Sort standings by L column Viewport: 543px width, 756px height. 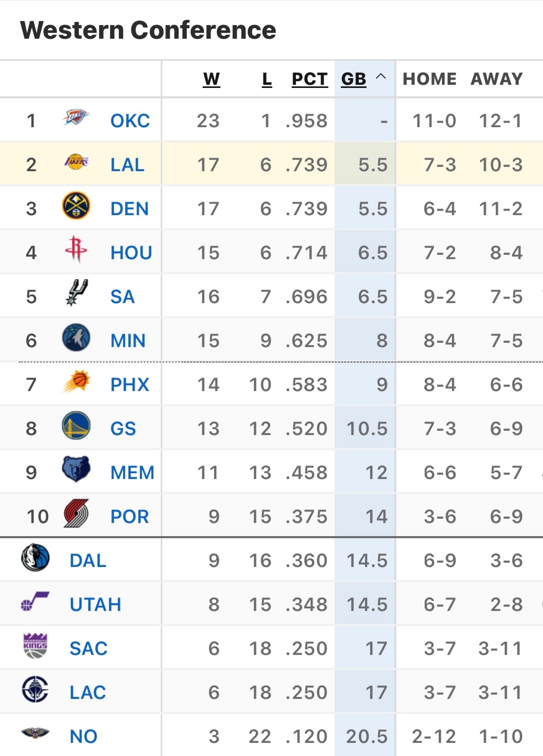point(267,79)
